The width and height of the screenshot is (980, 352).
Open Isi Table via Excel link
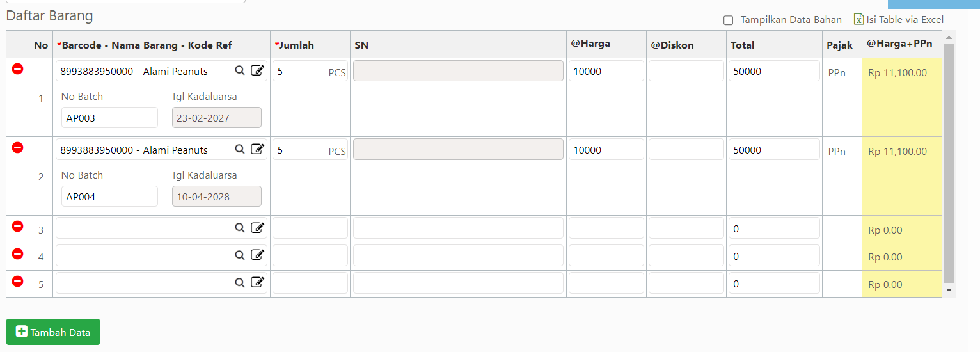pos(905,20)
